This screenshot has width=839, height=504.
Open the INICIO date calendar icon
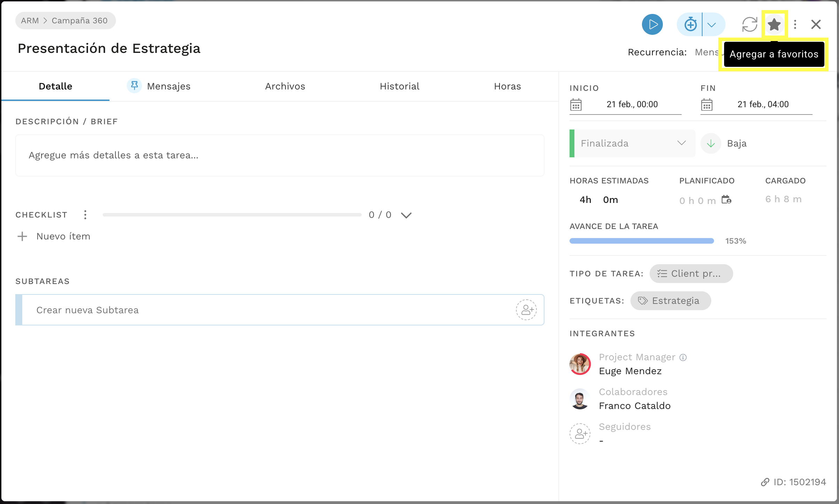pyautogui.click(x=576, y=104)
